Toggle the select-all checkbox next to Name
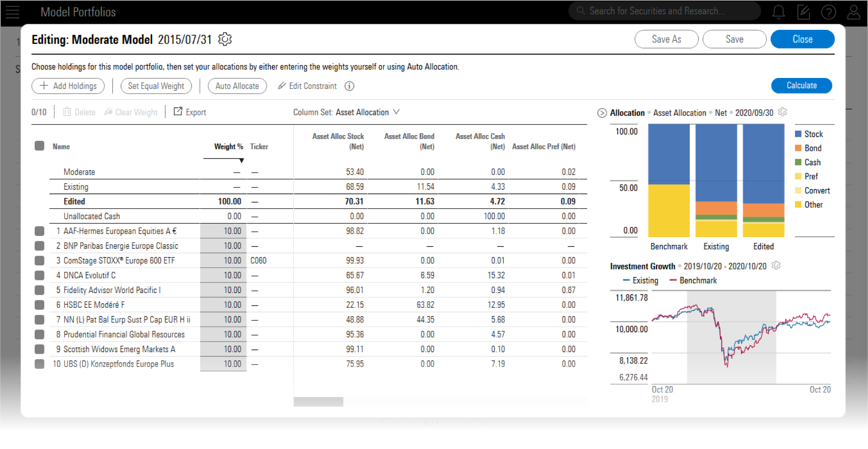The image size is (868, 449). (40, 146)
